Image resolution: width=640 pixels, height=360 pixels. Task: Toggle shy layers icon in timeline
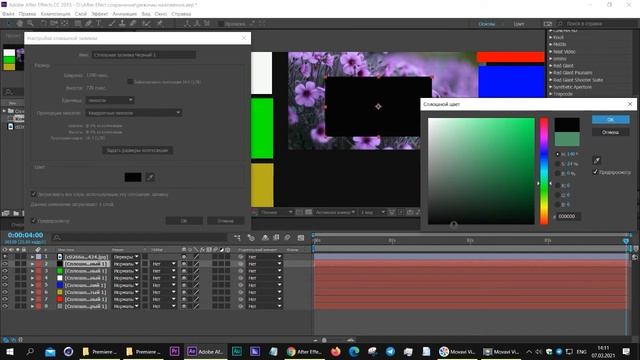click(265, 237)
